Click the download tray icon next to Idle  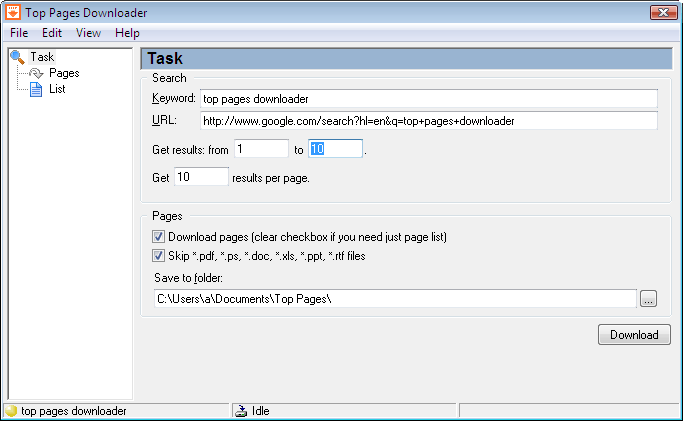tap(241, 411)
